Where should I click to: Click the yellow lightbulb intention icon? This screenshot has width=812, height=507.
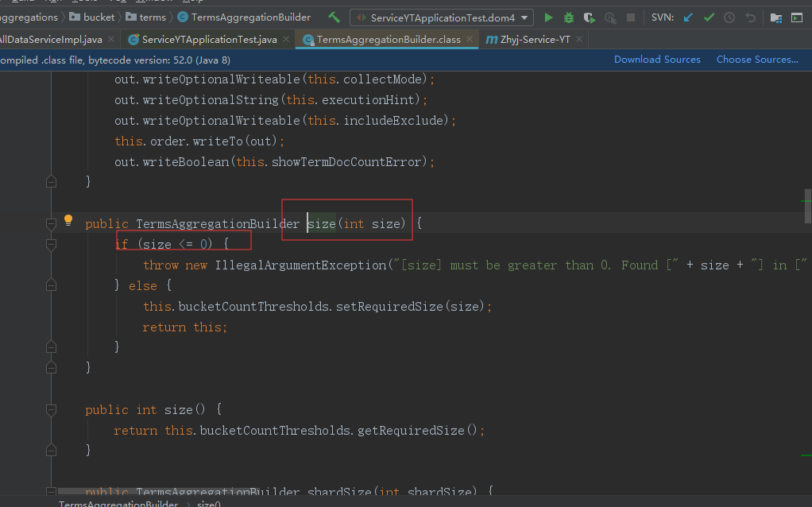click(x=68, y=220)
